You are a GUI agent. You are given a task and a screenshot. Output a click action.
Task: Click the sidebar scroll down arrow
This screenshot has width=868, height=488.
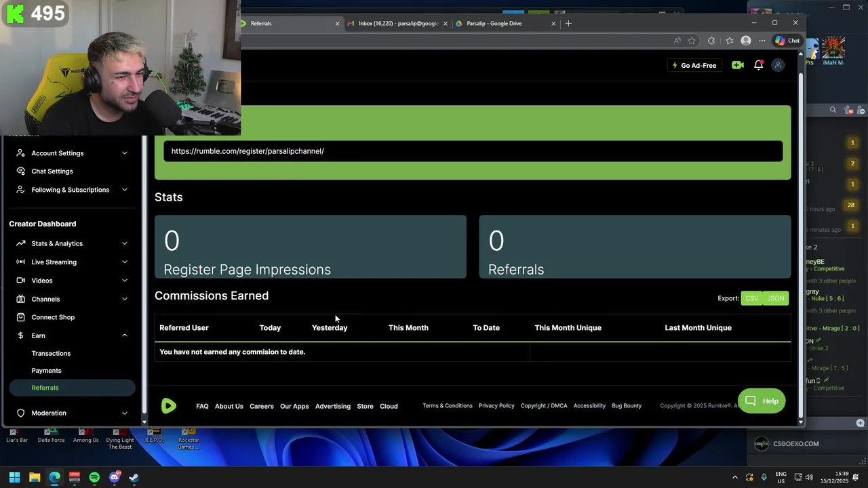click(x=144, y=422)
